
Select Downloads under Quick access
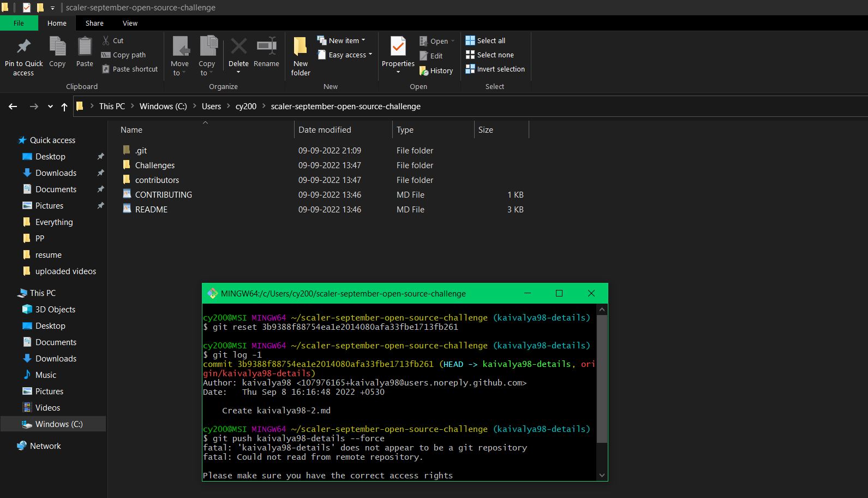pos(56,173)
